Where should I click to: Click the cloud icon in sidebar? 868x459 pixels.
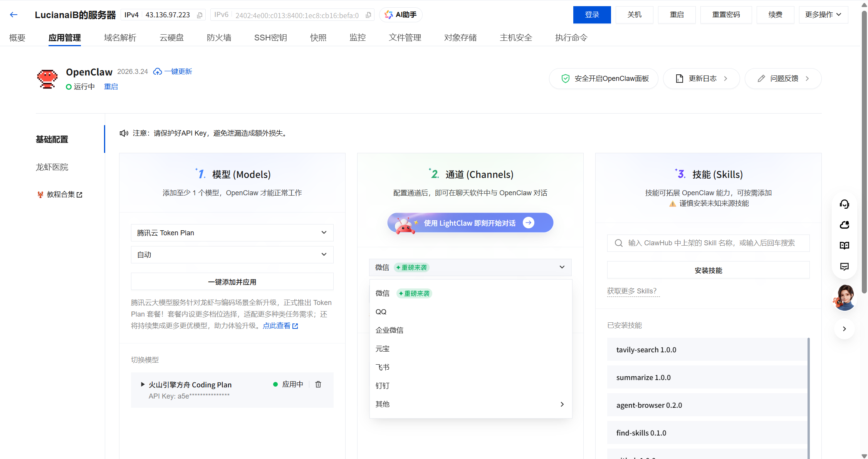pyautogui.click(x=844, y=225)
